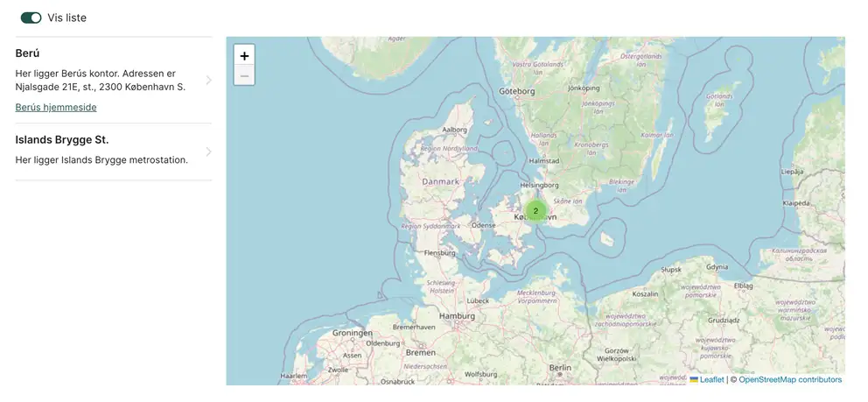Image resolution: width=868 pixels, height=402 pixels.
Task: Click Gdynia label on the map
Action: click(x=717, y=267)
